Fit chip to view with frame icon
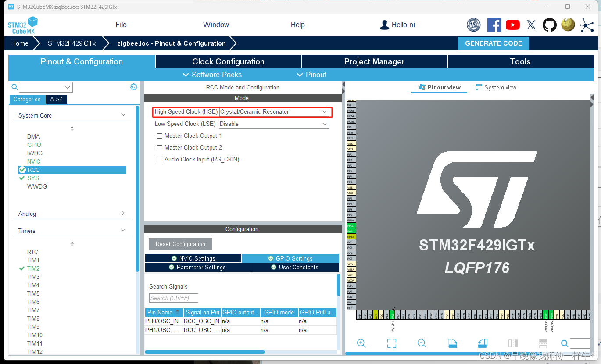 point(392,343)
